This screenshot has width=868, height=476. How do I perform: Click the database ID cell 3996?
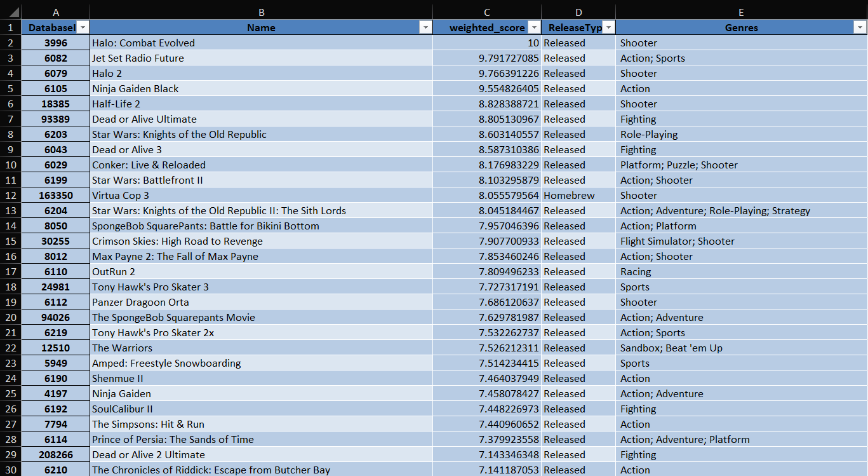[56, 43]
